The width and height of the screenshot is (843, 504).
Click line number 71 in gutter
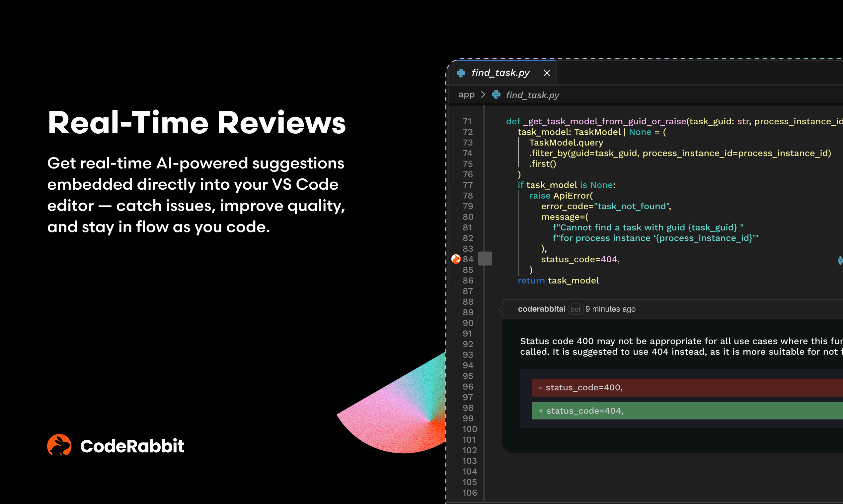pyautogui.click(x=467, y=121)
